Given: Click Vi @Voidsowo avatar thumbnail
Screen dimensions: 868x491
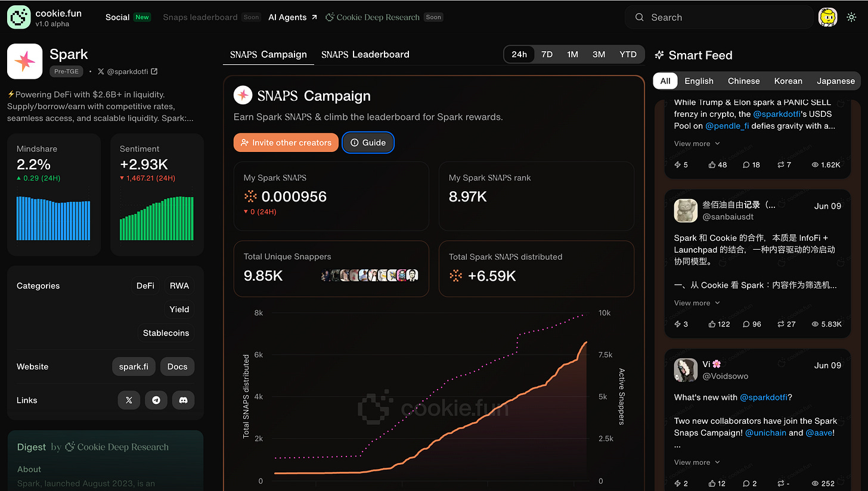Looking at the screenshot, I should (x=686, y=370).
